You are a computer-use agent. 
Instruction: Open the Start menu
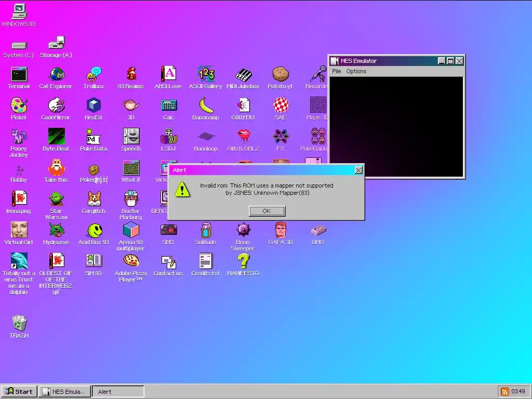[x=19, y=392]
